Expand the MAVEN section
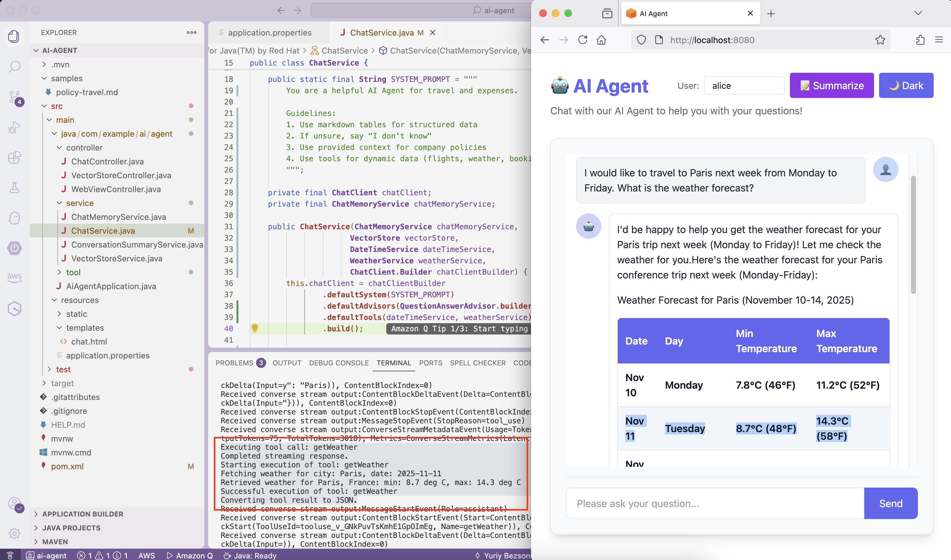This screenshot has height=560, width=951. 55,541
